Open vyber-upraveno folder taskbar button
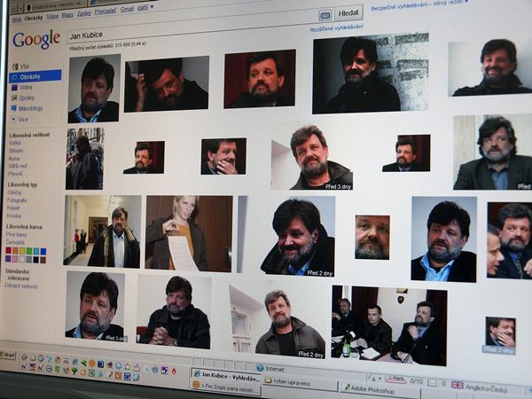The height and width of the screenshot is (399, 532). pos(300,383)
